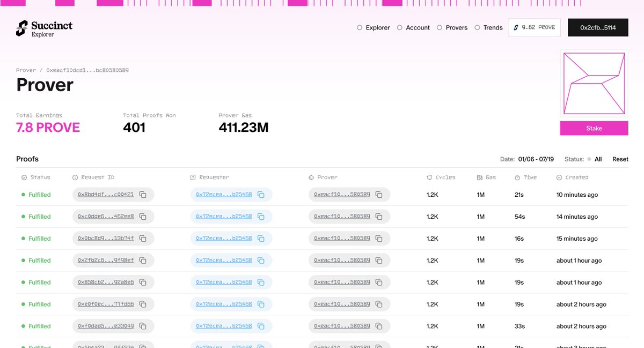Click the 14 minutes ago cell

click(x=577, y=217)
